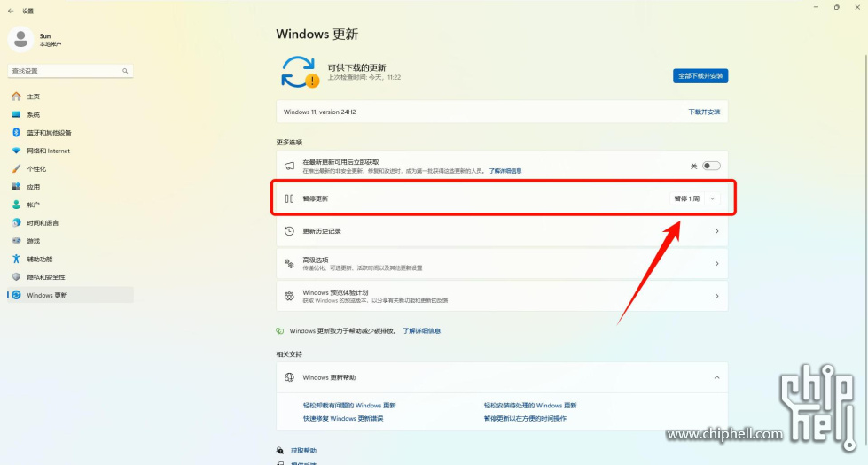
Task: Select Windows 更新 in sidebar
Action: tap(70, 295)
